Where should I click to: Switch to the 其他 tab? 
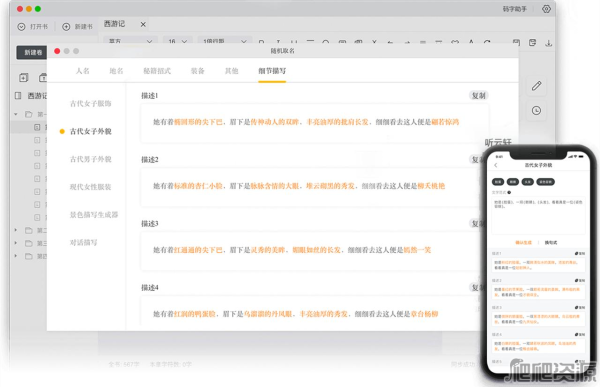232,71
